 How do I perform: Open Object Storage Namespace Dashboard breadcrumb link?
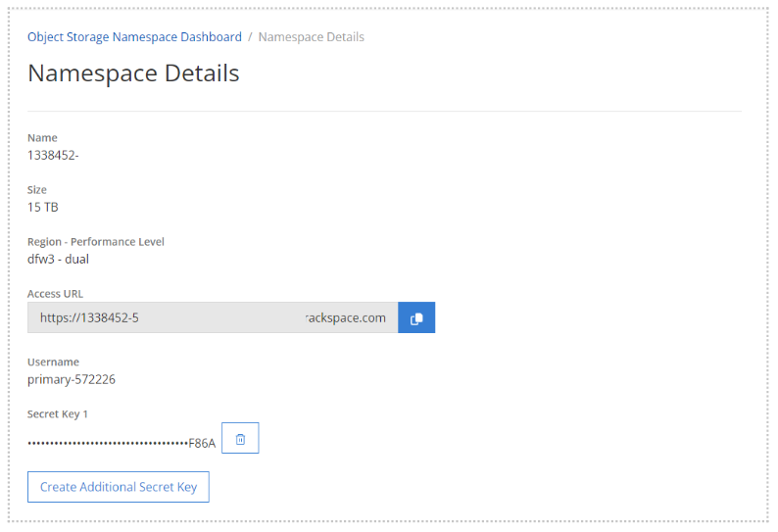pos(134,37)
